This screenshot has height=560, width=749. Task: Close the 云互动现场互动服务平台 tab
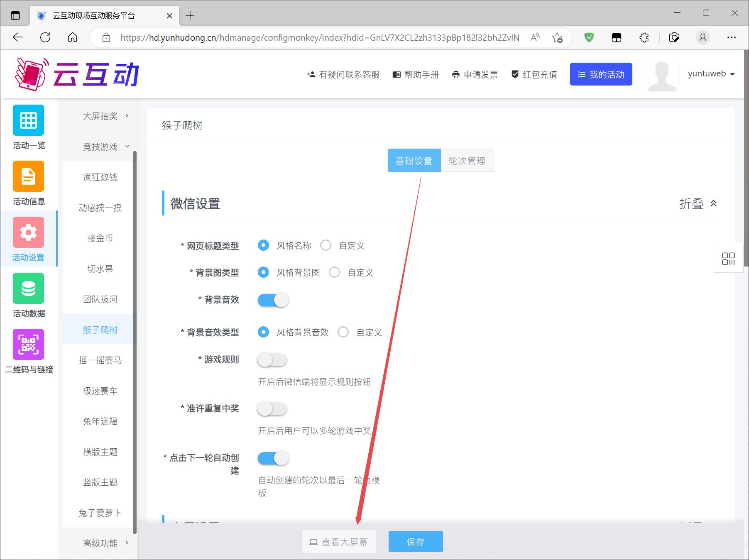pos(169,16)
